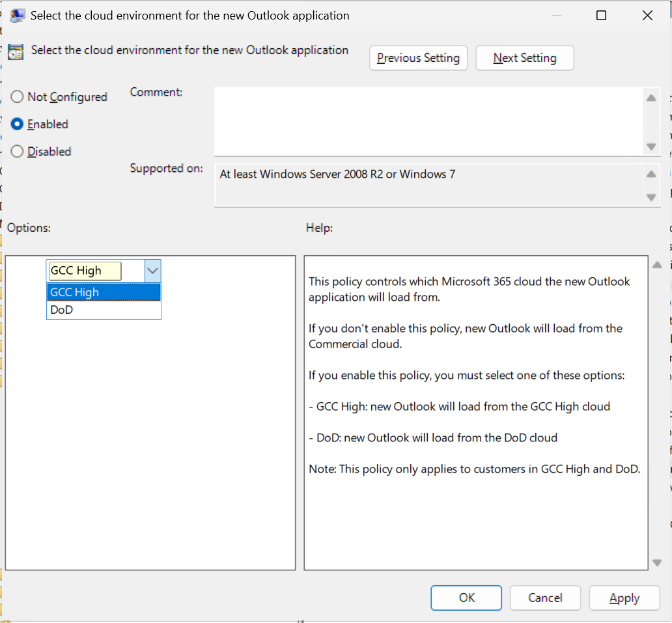Go to Next Setting

tap(525, 58)
